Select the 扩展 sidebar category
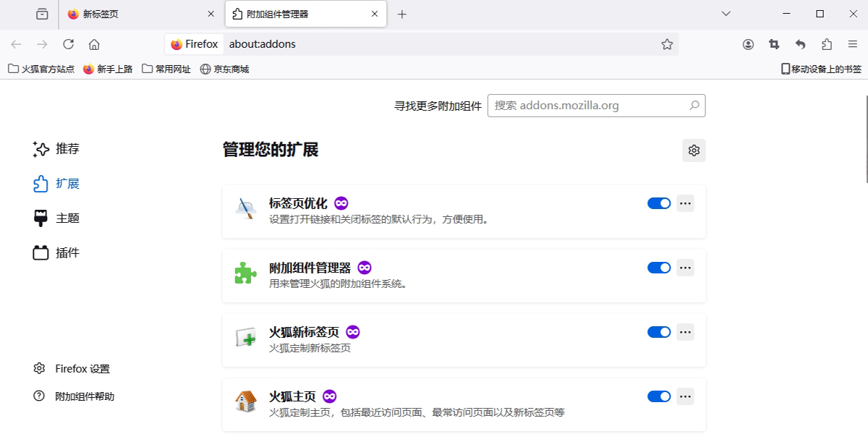 tap(56, 184)
